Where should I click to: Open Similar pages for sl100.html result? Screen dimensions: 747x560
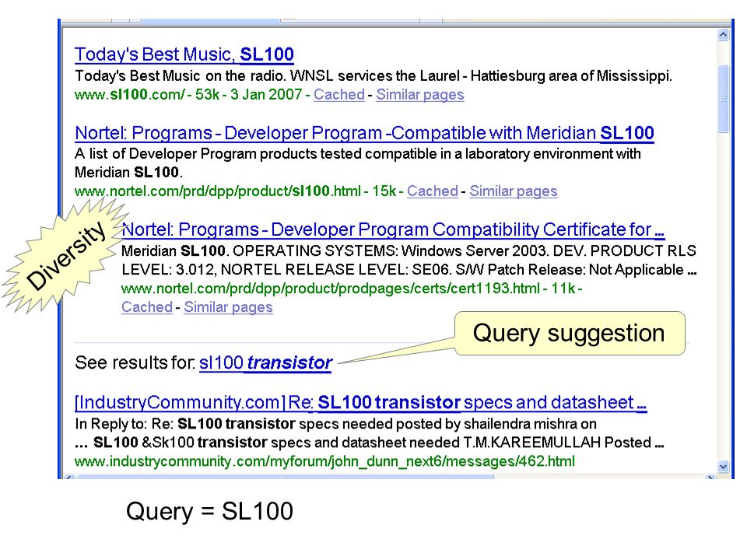click(x=513, y=191)
